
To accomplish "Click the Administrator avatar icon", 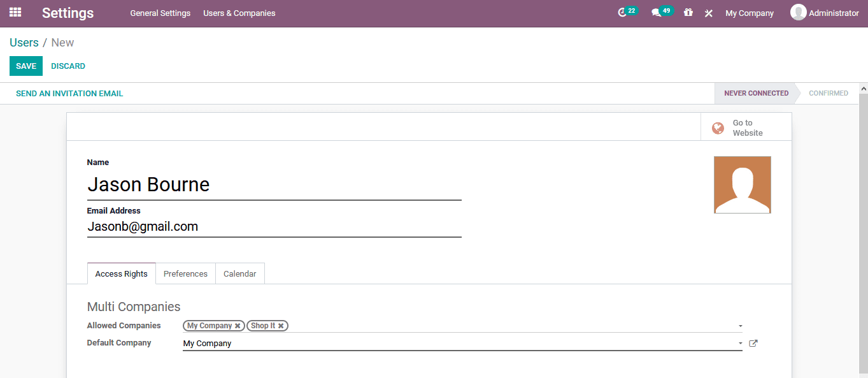I will pyautogui.click(x=798, y=13).
